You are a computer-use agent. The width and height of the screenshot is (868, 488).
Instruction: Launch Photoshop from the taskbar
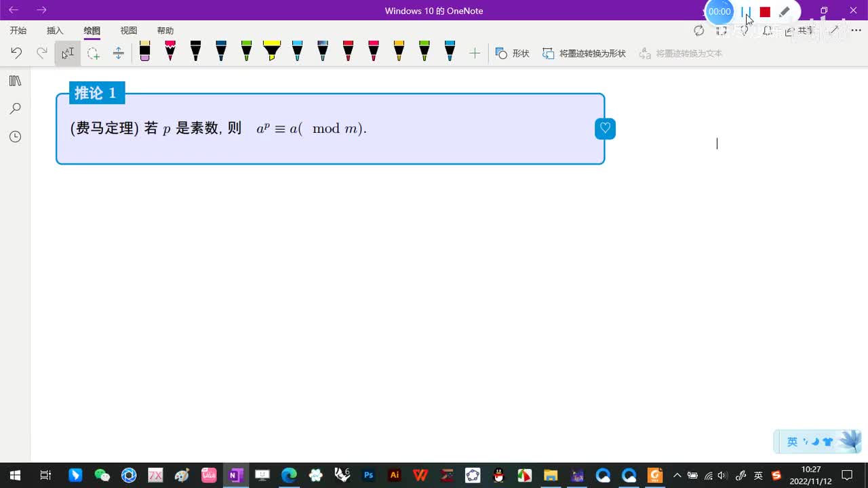(x=368, y=475)
